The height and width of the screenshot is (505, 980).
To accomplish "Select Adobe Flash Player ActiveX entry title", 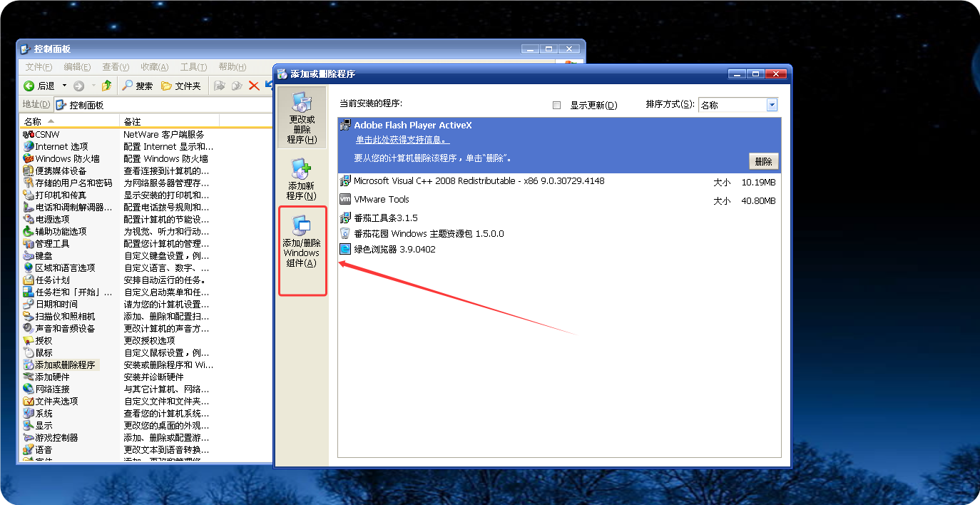I will tap(413, 125).
